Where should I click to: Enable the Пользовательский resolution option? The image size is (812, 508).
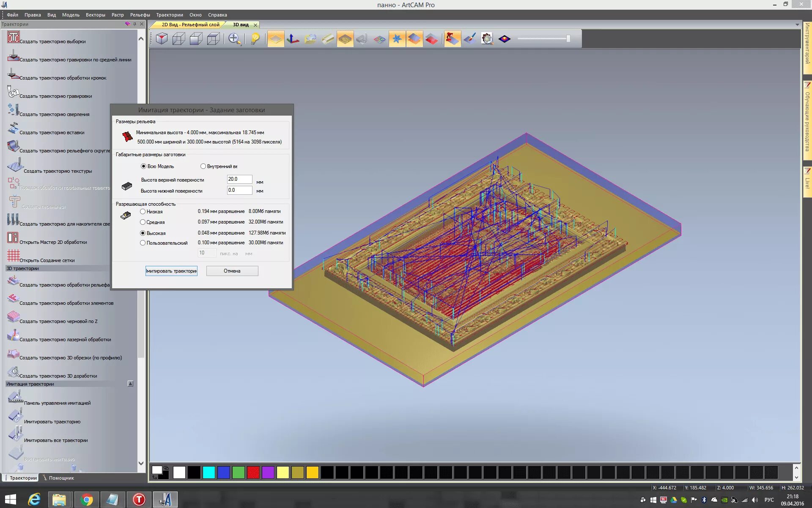click(143, 243)
